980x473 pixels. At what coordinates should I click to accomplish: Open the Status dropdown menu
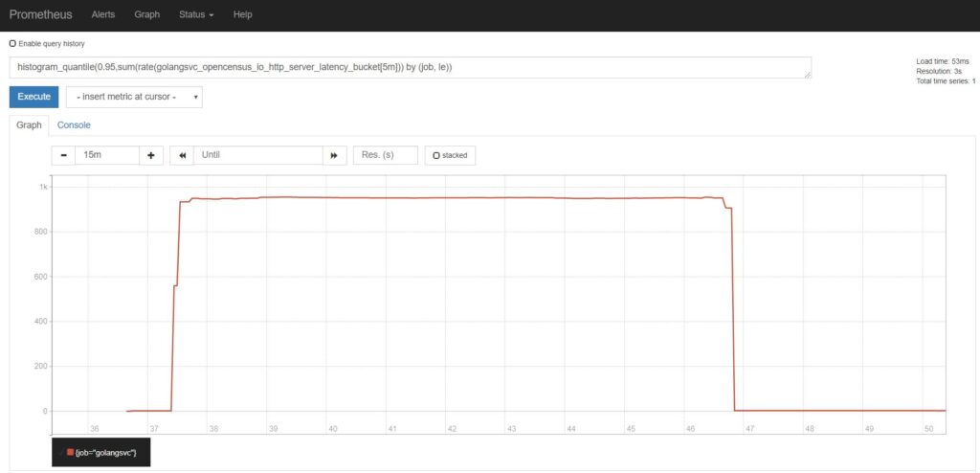(x=196, y=15)
